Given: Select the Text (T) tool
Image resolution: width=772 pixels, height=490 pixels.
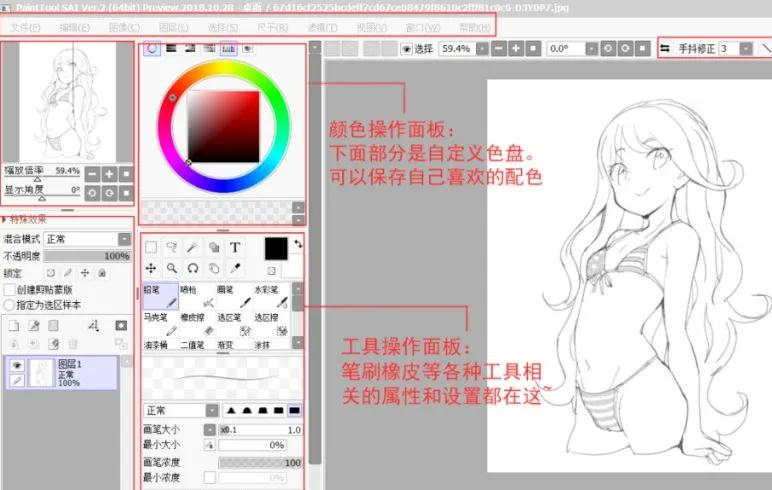Looking at the screenshot, I should coord(235,247).
